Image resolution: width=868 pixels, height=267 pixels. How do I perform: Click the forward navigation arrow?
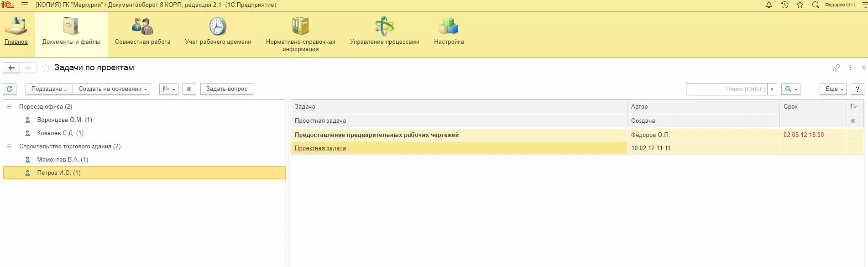tap(28, 68)
